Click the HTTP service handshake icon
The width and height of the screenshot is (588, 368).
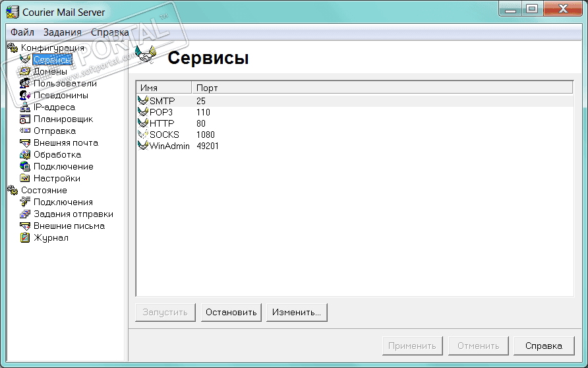pos(143,123)
